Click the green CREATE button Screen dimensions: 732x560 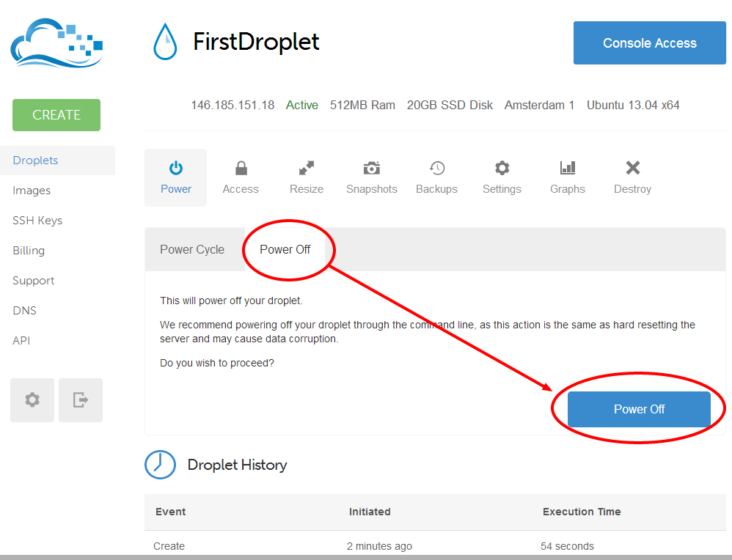coord(56,115)
